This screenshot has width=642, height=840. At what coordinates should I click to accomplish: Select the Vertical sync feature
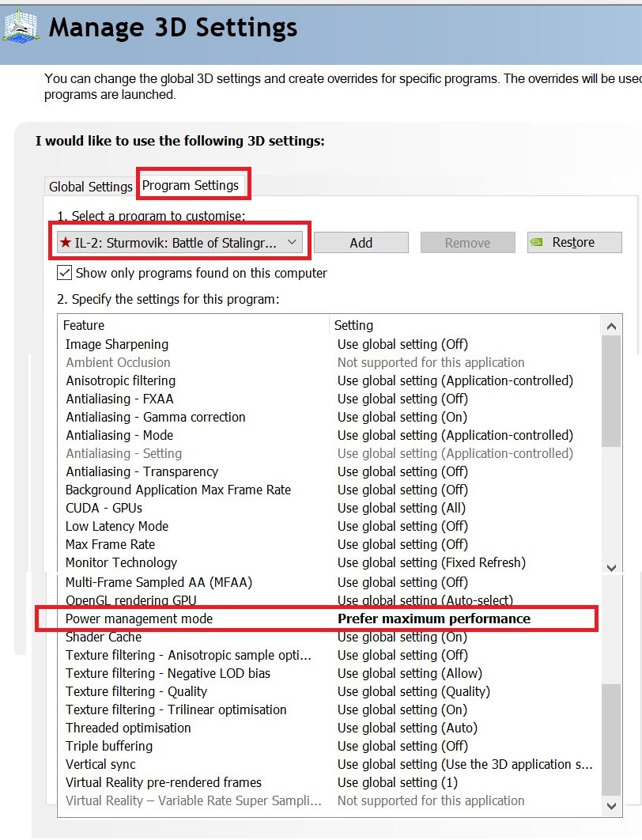point(100,765)
